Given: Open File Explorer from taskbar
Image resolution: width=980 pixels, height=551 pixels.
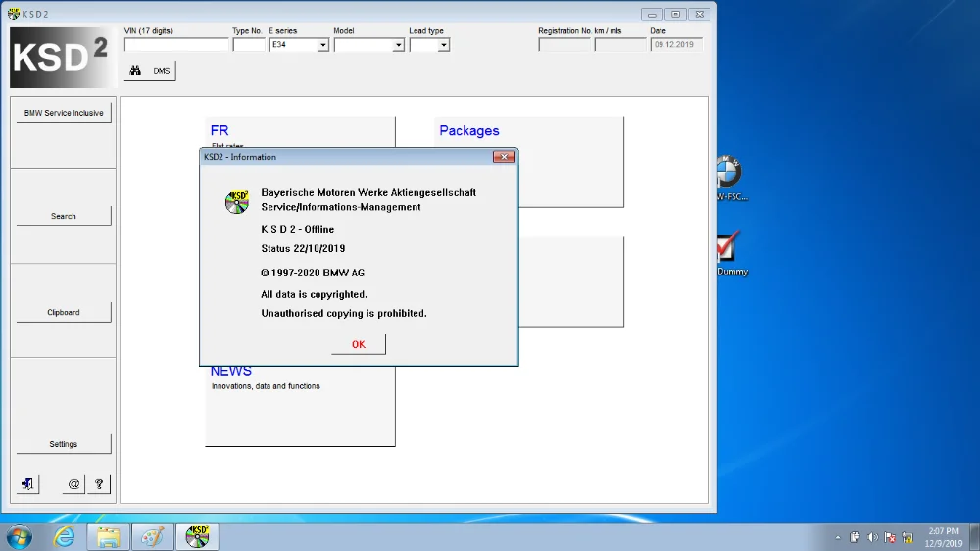Looking at the screenshot, I should [x=108, y=537].
